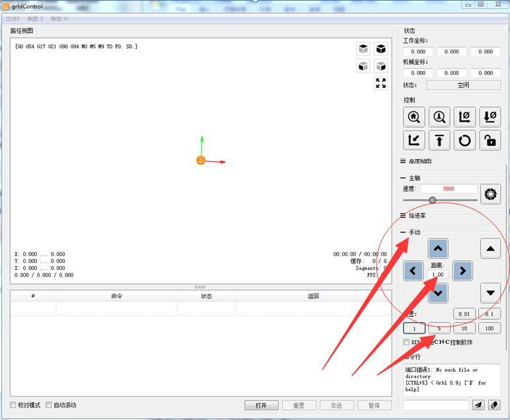Image resolution: width=510 pixels, height=420 pixels.
Task: Click the Z-probe icon
Action: (439, 118)
